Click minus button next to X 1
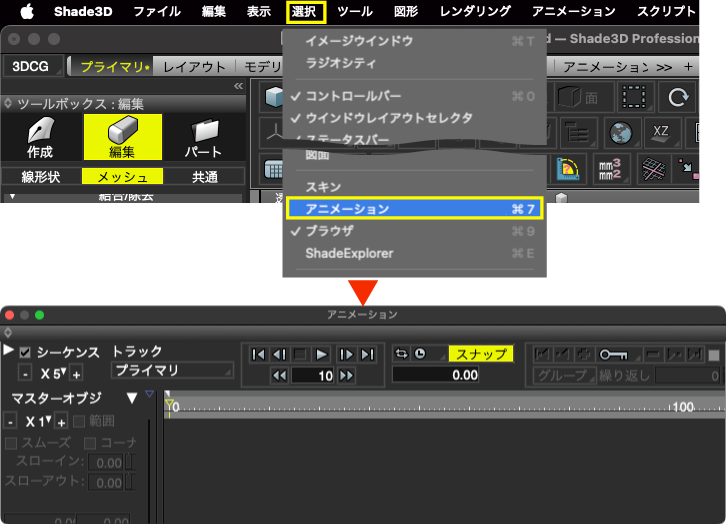The image size is (726, 524). [x=10, y=422]
